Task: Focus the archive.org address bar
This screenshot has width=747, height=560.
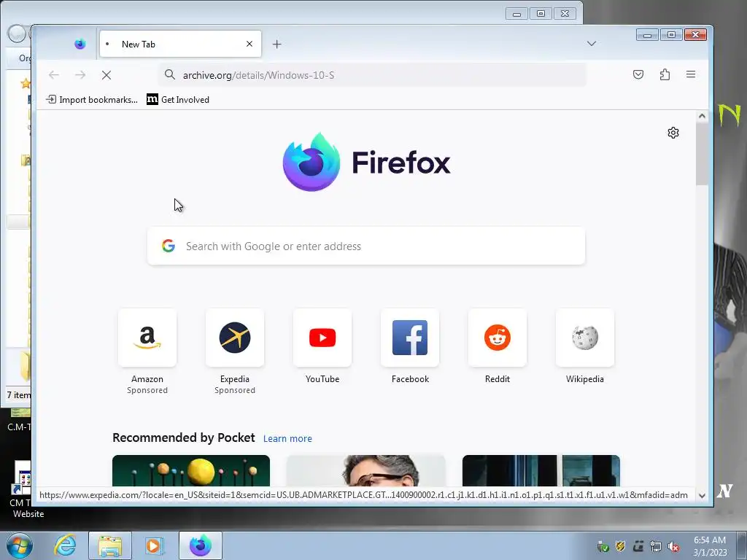Action: click(373, 75)
